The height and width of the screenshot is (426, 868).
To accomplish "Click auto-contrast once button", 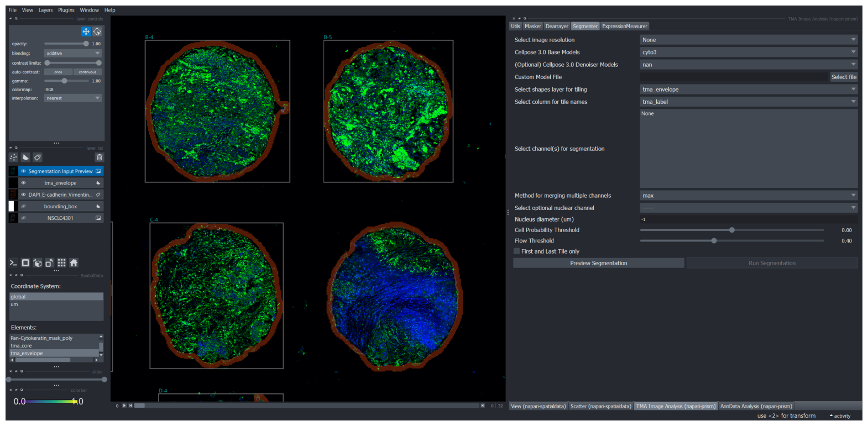I will click(x=58, y=72).
